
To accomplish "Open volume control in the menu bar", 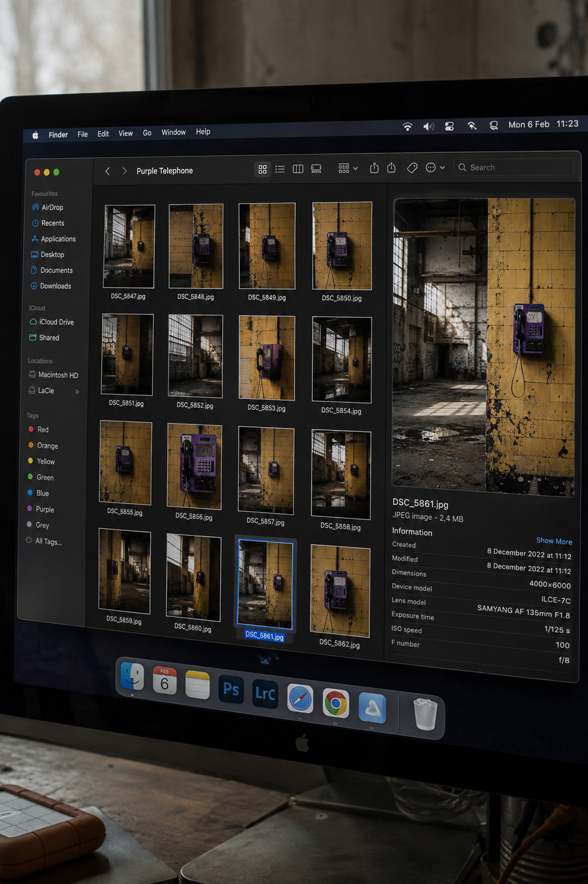I will (429, 126).
